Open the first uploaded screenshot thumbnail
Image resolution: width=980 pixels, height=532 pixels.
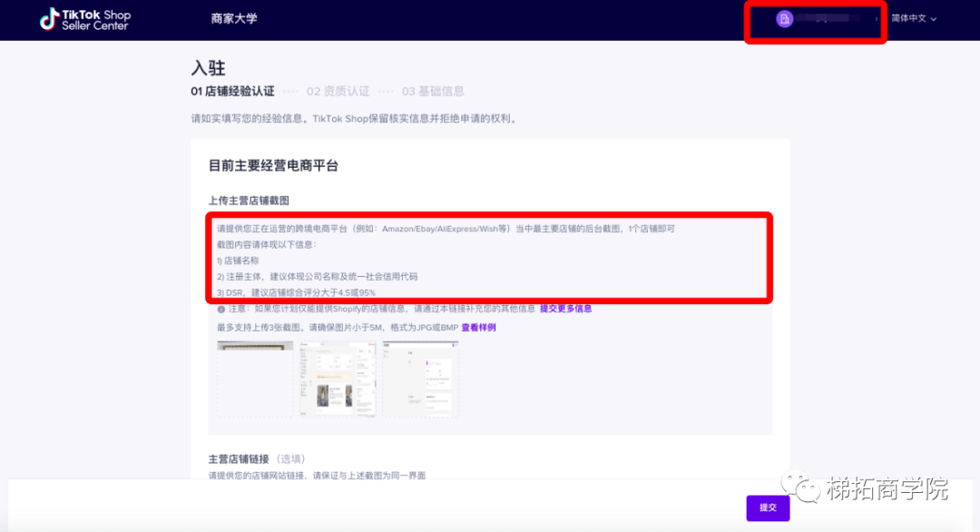pos(255,379)
